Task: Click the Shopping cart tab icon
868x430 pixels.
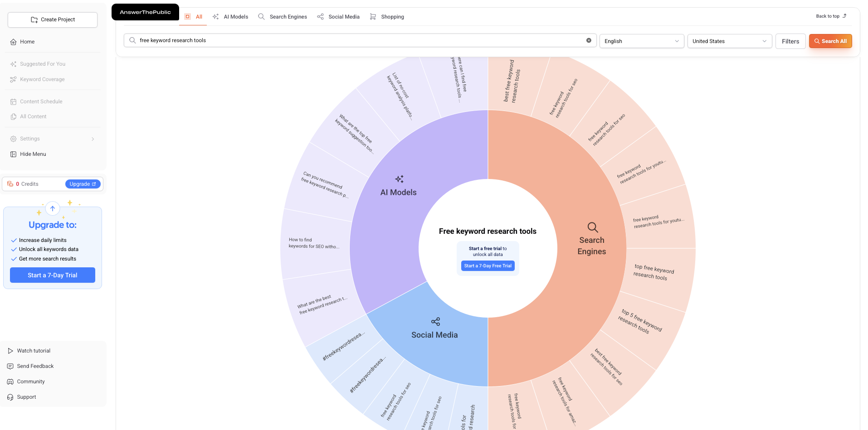Action: tap(373, 17)
